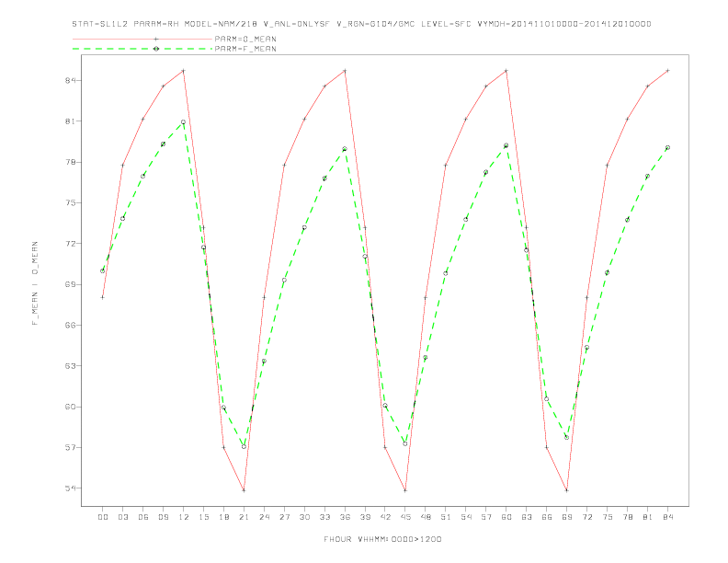
Task: Click x-axis forecast hour label 84
Action: click(x=667, y=517)
